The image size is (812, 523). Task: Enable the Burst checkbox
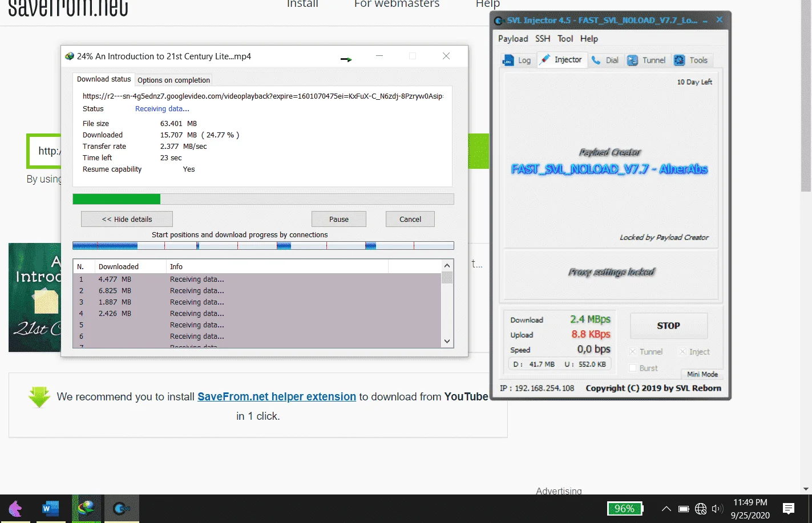coord(633,368)
